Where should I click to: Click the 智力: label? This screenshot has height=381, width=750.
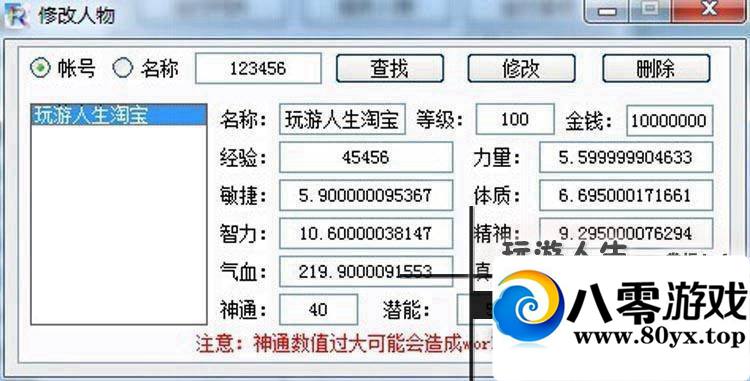click(243, 234)
